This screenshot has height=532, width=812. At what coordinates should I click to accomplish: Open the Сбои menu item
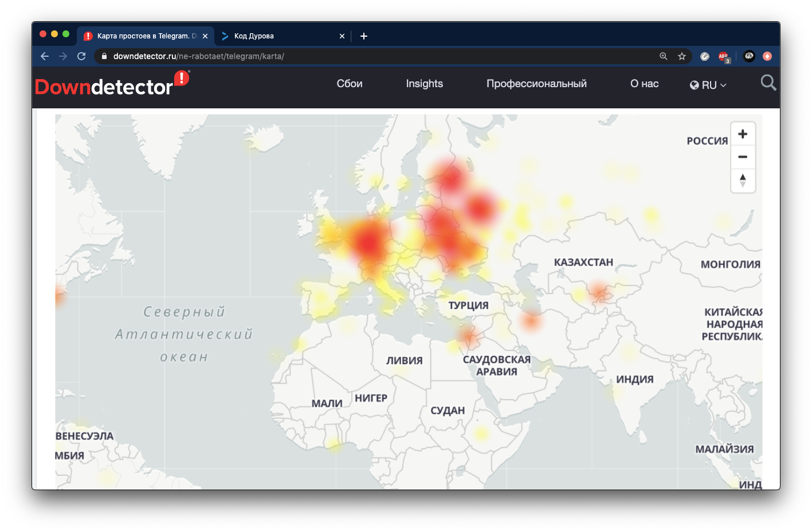pyautogui.click(x=350, y=84)
